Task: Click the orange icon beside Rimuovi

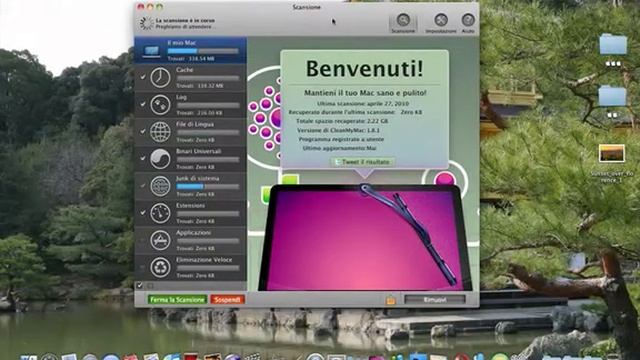Action: click(391, 300)
